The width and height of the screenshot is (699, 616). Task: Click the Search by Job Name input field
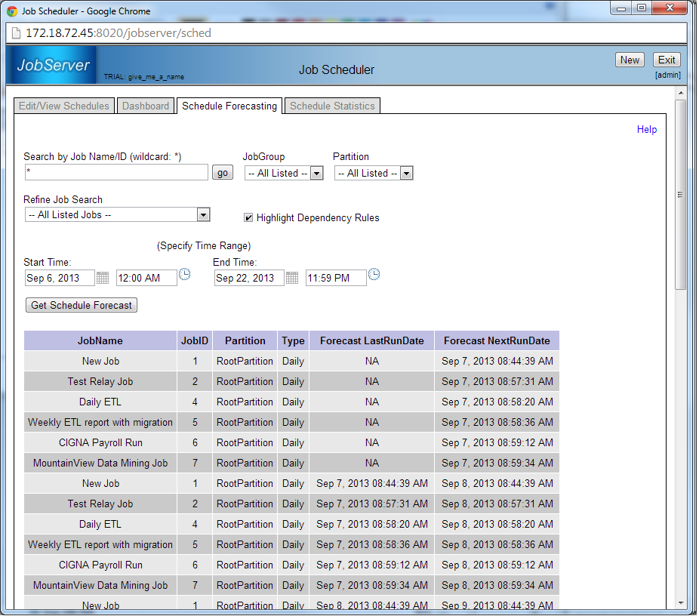click(116, 173)
